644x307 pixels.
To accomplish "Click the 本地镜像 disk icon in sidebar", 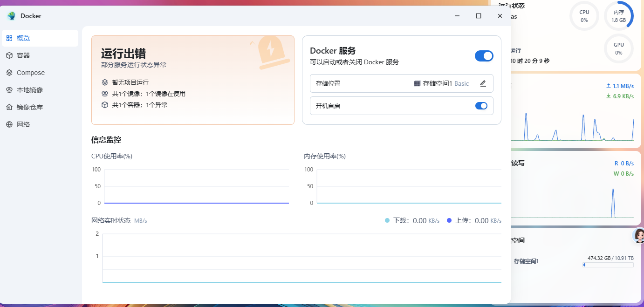I will pos(9,90).
